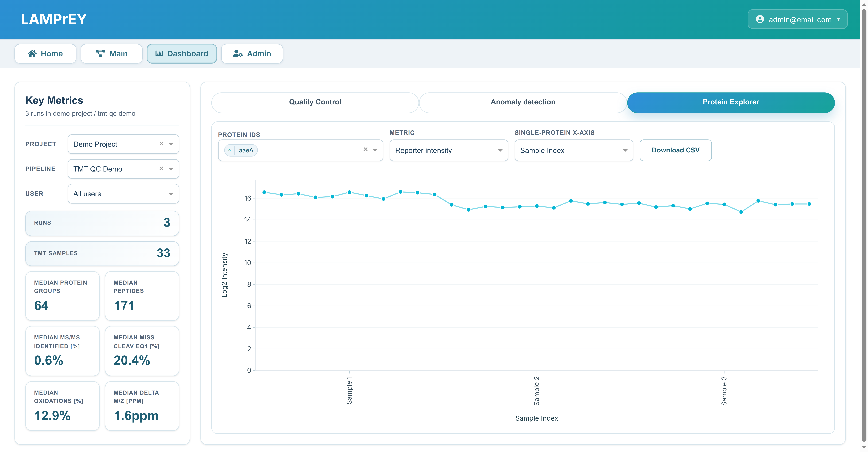Image resolution: width=868 pixels, height=452 pixels.
Task: Switch to the Quality Control tab
Action: tap(315, 102)
